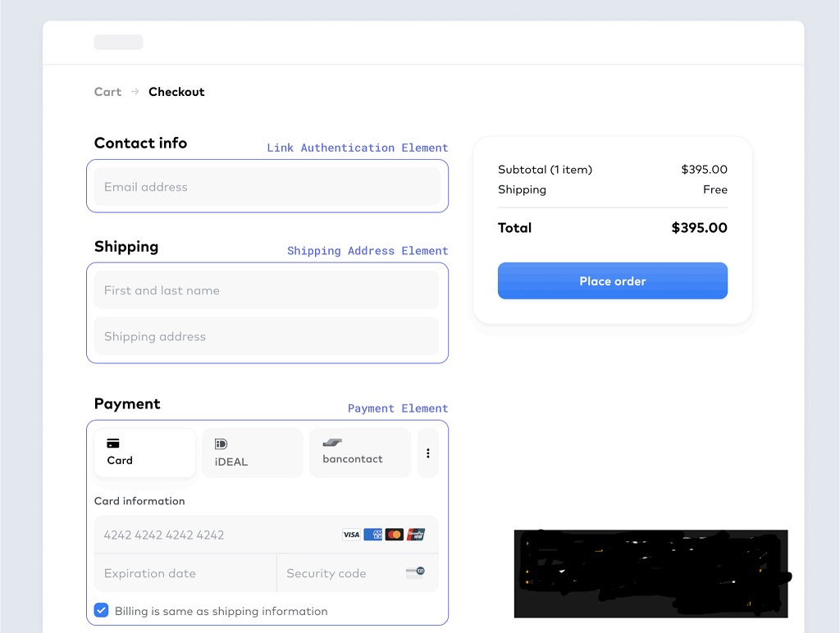Image resolution: width=840 pixels, height=633 pixels.
Task: Click the Mastercard logo in card field
Action: coord(395,535)
